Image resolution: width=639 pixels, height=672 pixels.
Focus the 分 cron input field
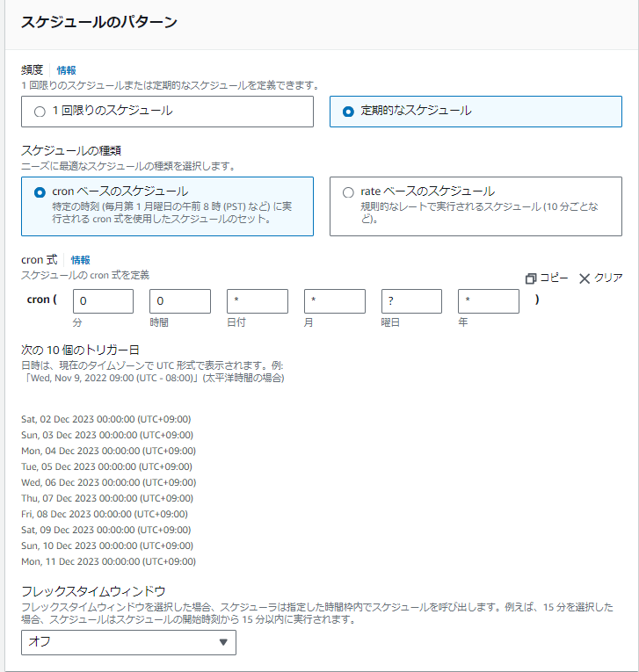coord(103,301)
